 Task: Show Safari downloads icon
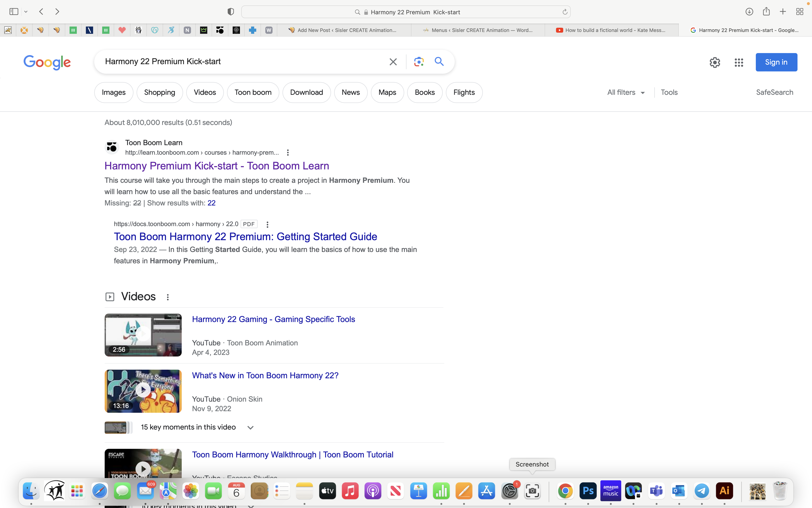[x=749, y=12]
